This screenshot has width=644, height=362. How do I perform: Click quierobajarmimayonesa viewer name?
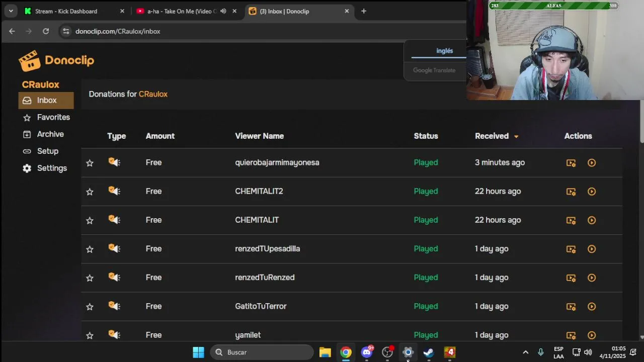click(x=277, y=162)
